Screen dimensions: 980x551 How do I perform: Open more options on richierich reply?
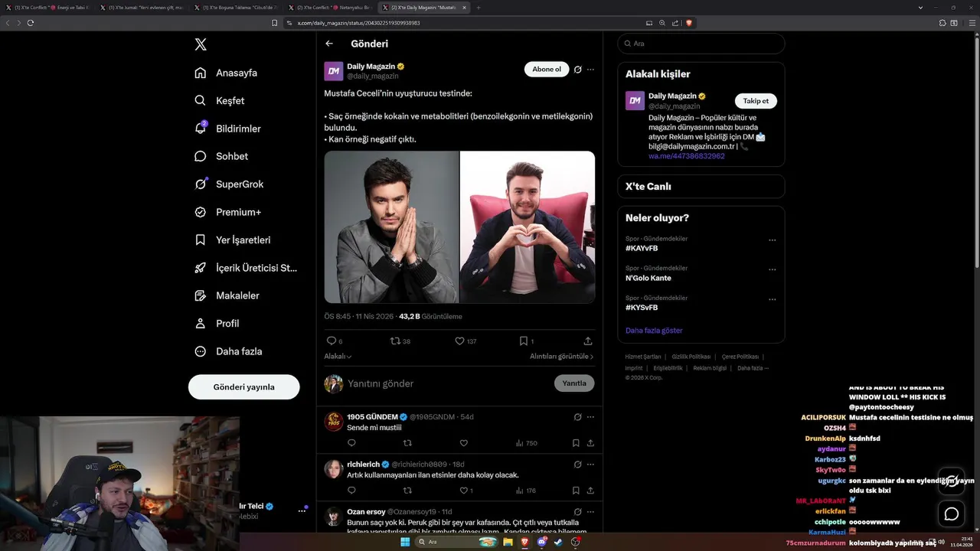click(590, 465)
